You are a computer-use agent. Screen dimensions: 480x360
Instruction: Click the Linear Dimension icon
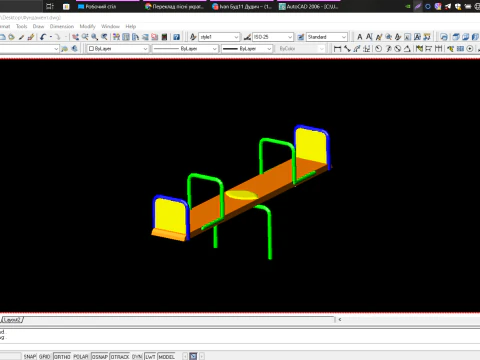tap(337, 49)
